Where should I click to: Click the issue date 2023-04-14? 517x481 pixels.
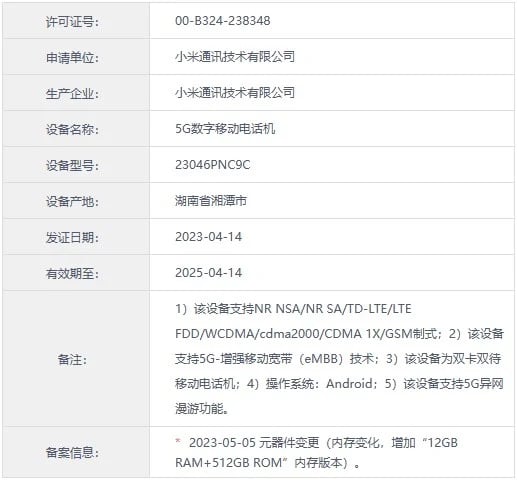[x=209, y=237]
